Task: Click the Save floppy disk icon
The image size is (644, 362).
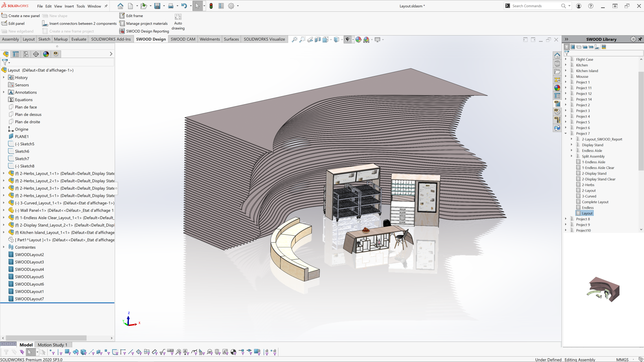Action: (x=157, y=6)
